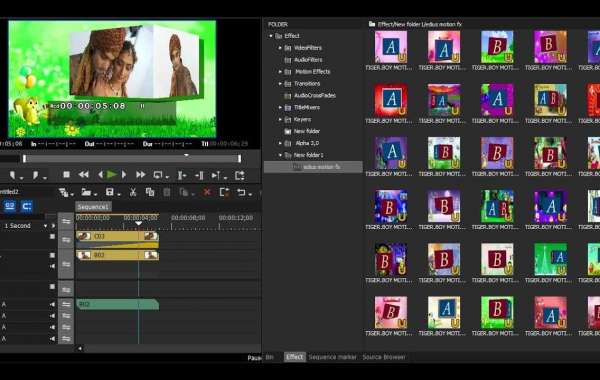Click the timeline playhead marker on the ruler
The image size is (600, 380).
tap(139, 223)
